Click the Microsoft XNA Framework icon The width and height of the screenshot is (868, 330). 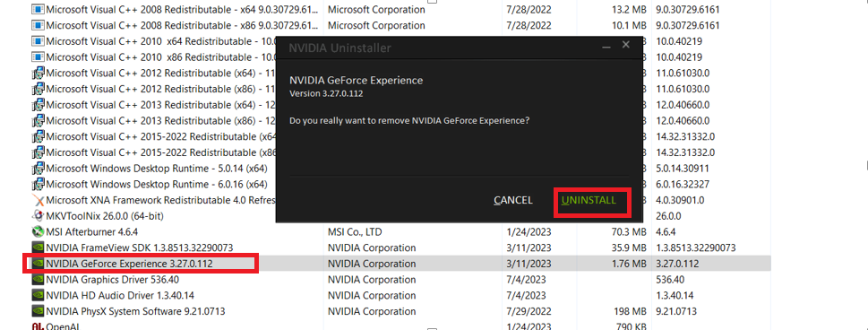pos(39,200)
